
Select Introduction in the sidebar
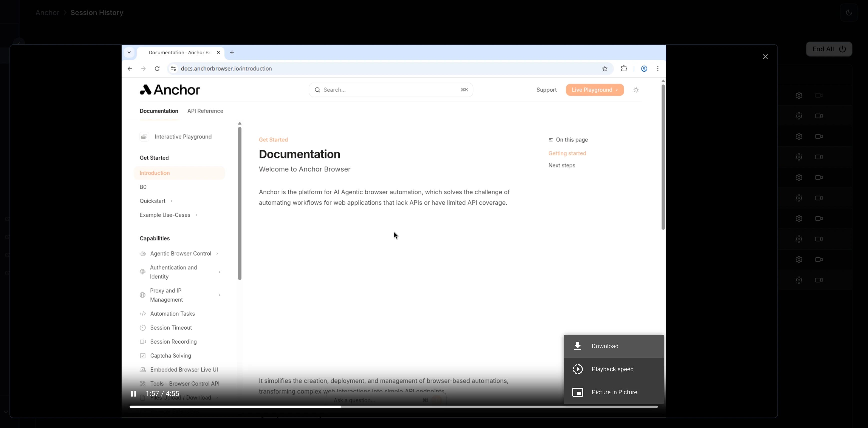point(155,173)
